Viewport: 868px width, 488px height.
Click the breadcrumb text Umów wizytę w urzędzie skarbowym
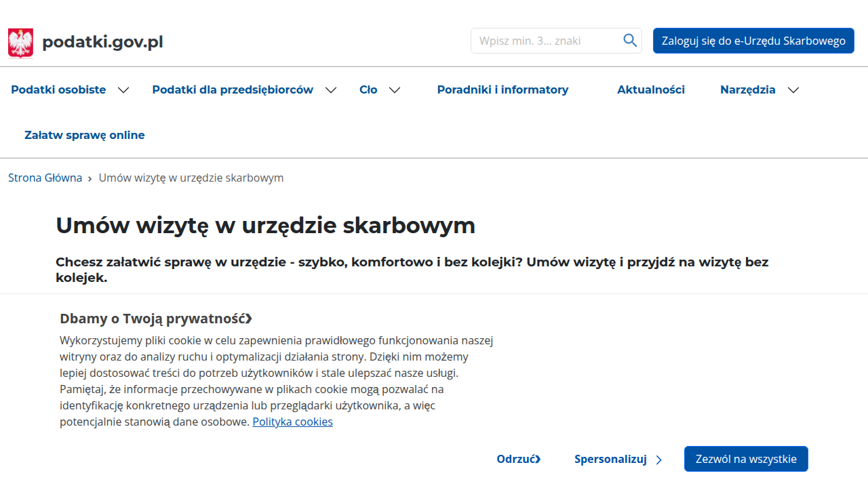tap(191, 178)
